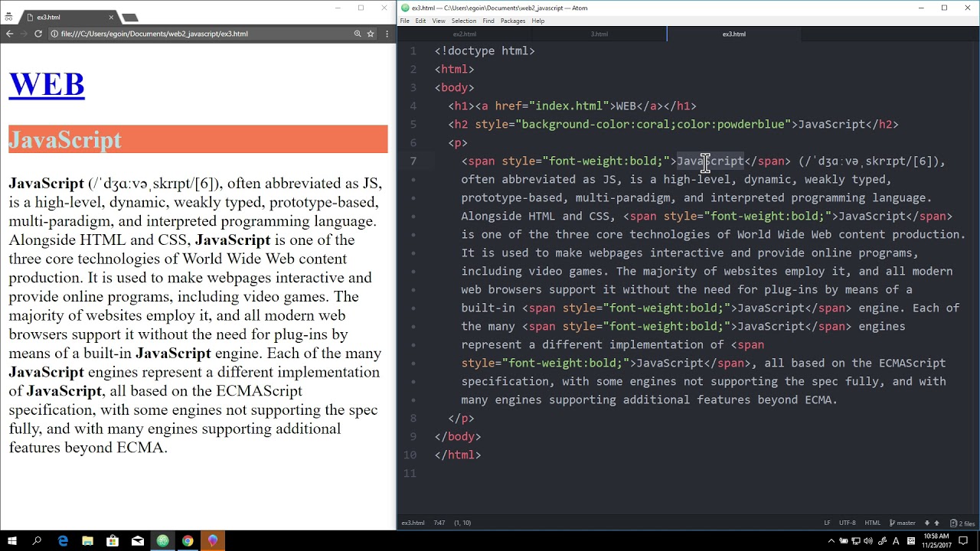Image resolution: width=980 pixels, height=551 pixels.
Task: Open Atom Selection menu
Action: 463,21
